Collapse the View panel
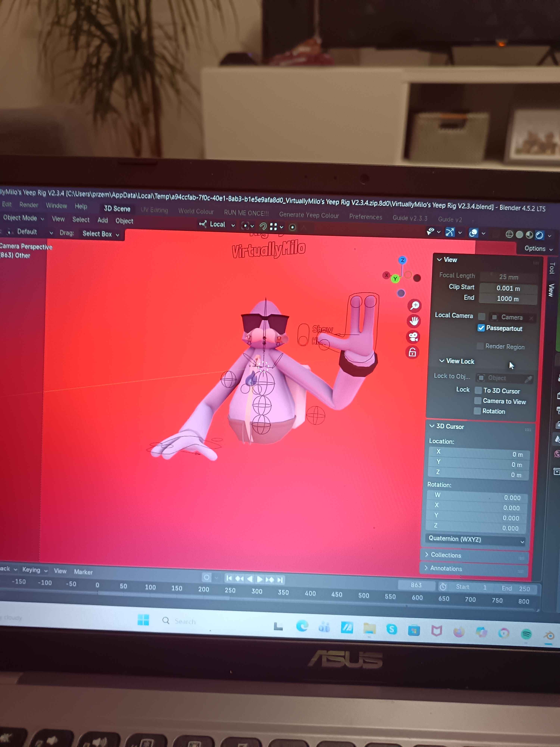 pyautogui.click(x=439, y=259)
